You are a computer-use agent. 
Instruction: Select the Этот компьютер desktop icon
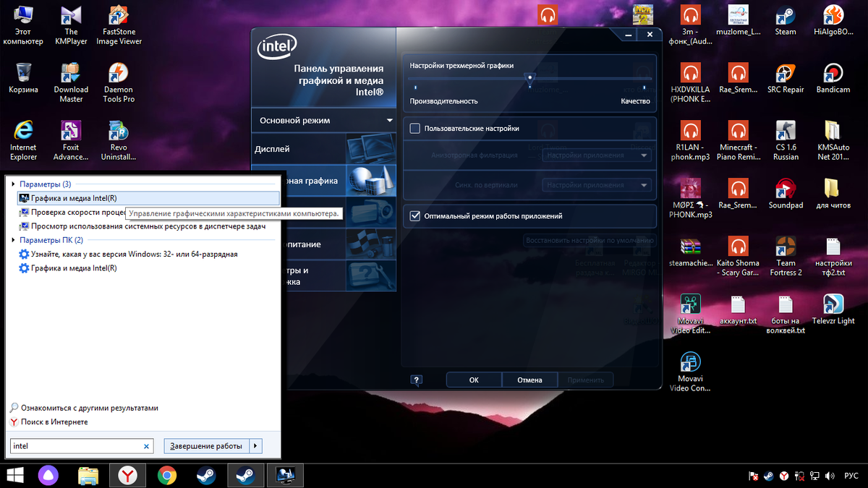point(23,26)
